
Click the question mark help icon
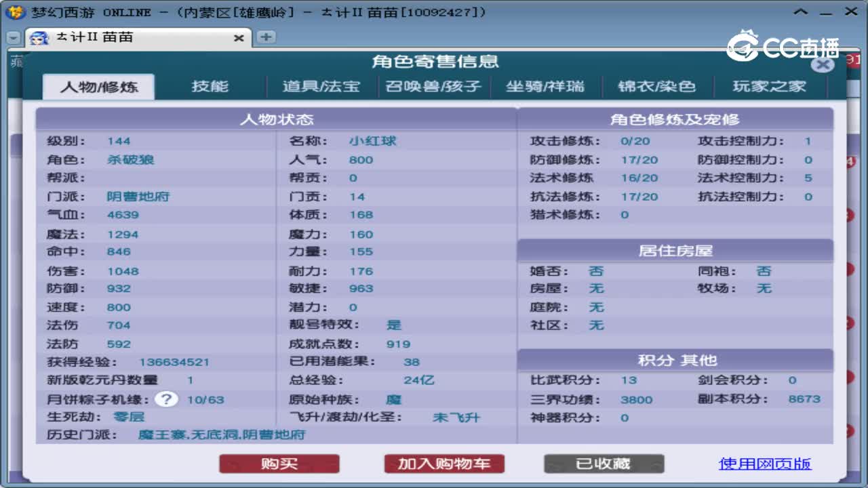(x=165, y=399)
